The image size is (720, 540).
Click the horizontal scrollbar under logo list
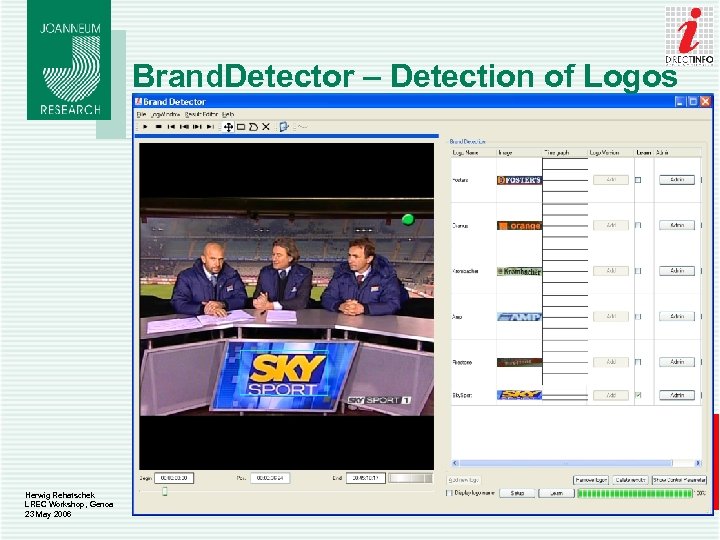[577, 463]
